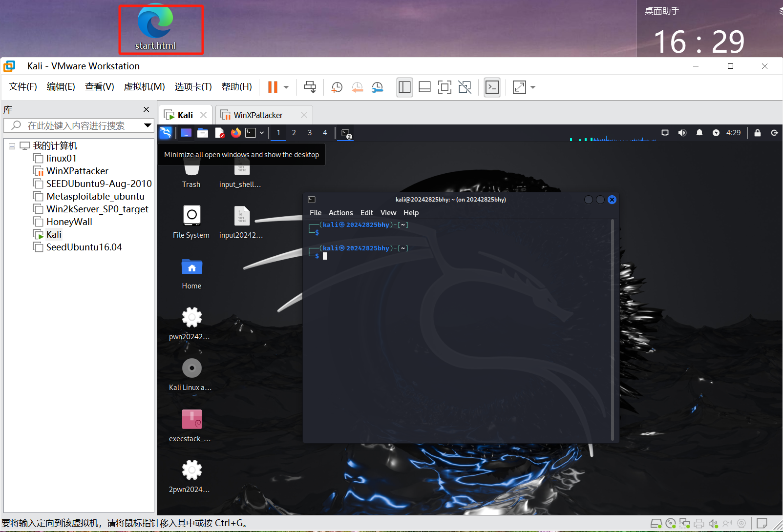This screenshot has width=783, height=532.
Task: Open the terminal View menu
Action: tap(388, 213)
